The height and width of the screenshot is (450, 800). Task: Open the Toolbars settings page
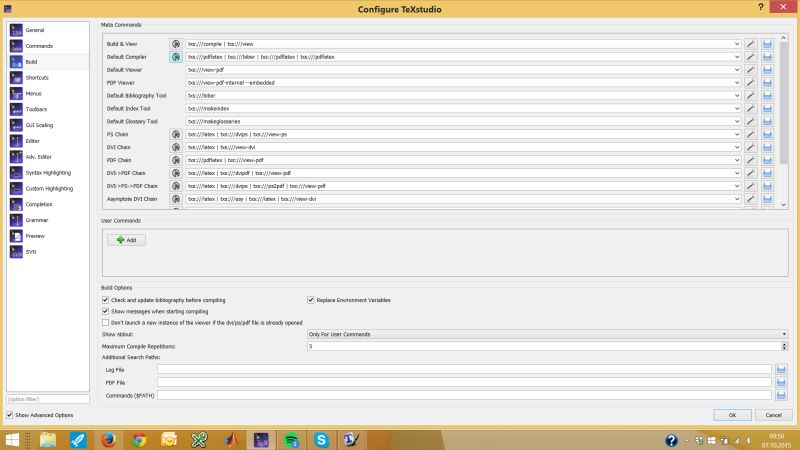click(x=48, y=109)
